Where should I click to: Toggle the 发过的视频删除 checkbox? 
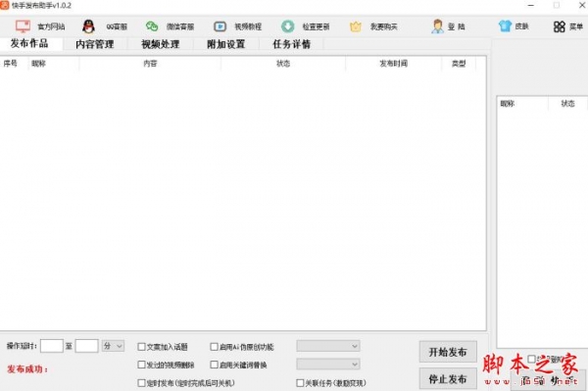click(141, 365)
